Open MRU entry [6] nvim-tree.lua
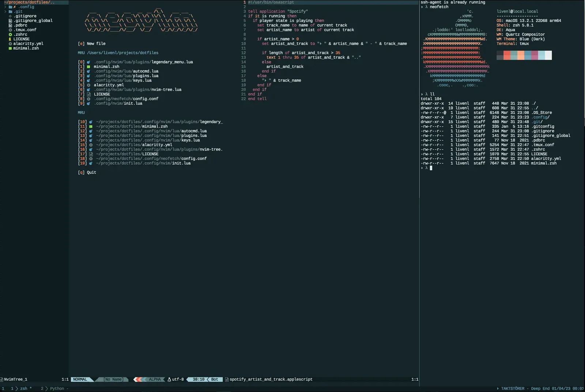Image resolution: width=585 pixels, height=392 pixels. click(x=130, y=90)
